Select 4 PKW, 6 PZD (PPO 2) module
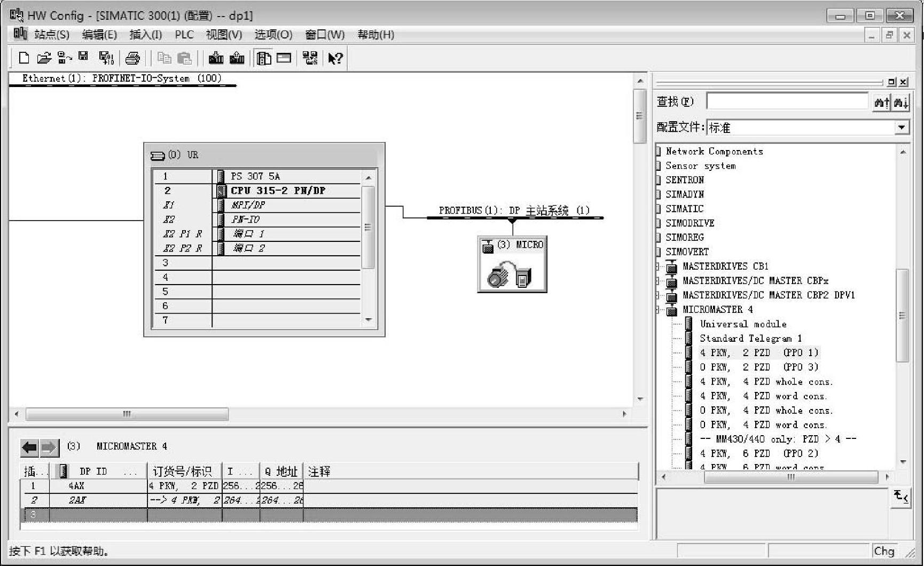Screen dimensions: 924x566 point(759,454)
